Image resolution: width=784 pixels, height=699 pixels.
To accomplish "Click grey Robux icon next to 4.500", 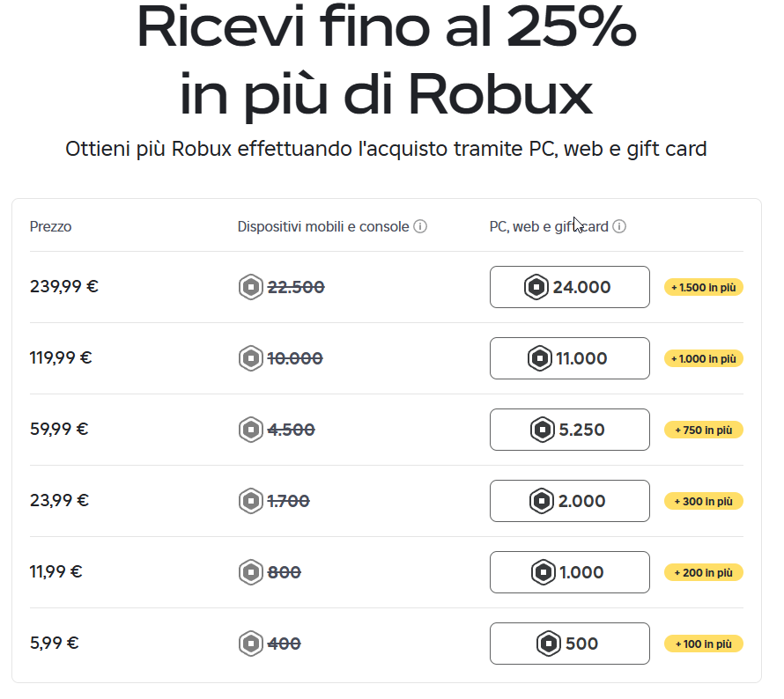I will tap(250, 430).
